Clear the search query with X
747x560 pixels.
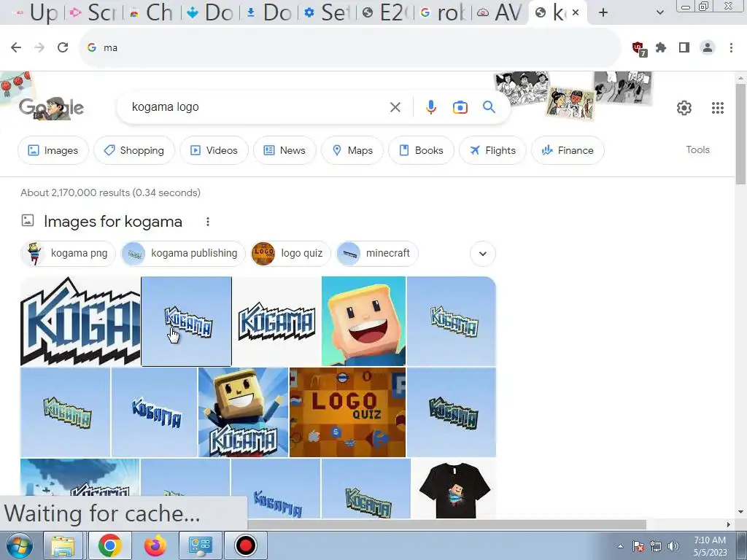[395, 108]
